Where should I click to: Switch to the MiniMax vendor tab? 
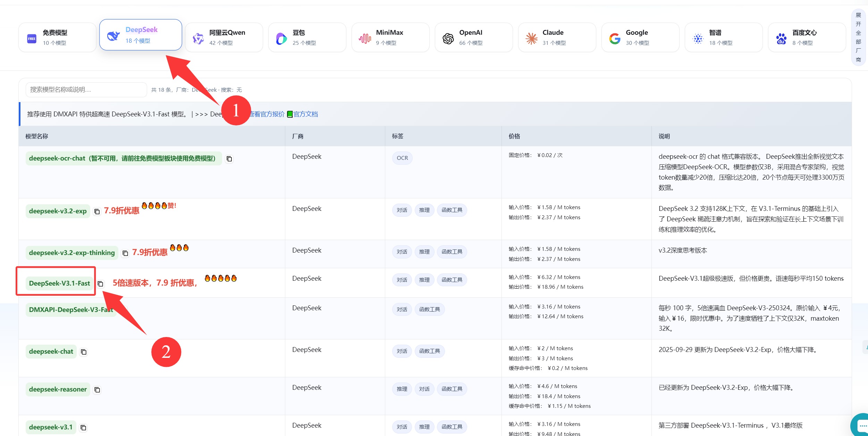click(x=390, y=38)
